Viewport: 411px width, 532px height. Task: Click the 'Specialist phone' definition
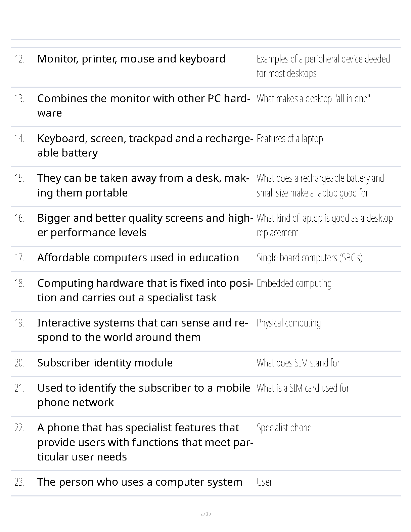284,428
